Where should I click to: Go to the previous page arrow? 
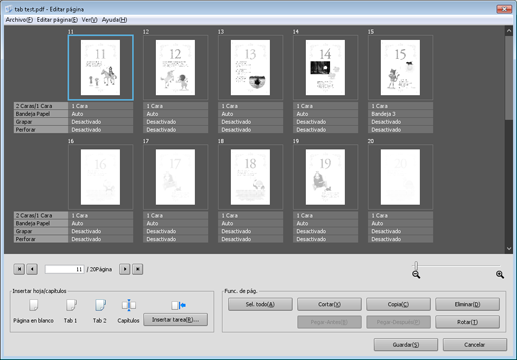point(32,269)
